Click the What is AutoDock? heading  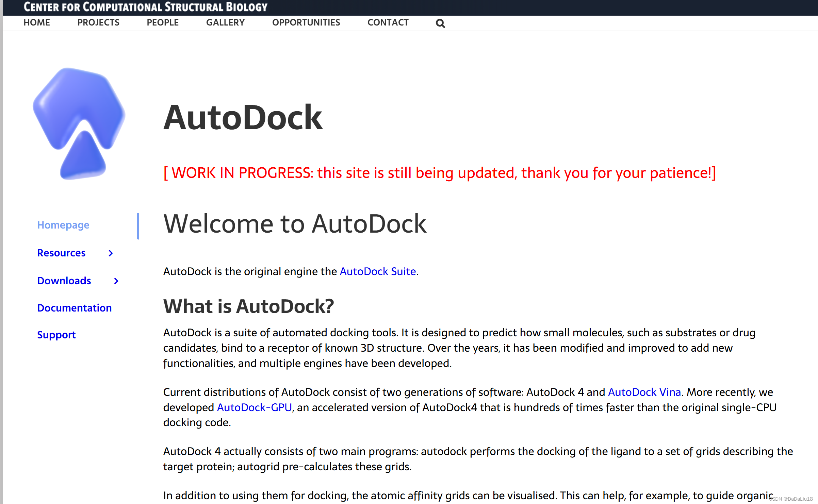tap(249, 306)
